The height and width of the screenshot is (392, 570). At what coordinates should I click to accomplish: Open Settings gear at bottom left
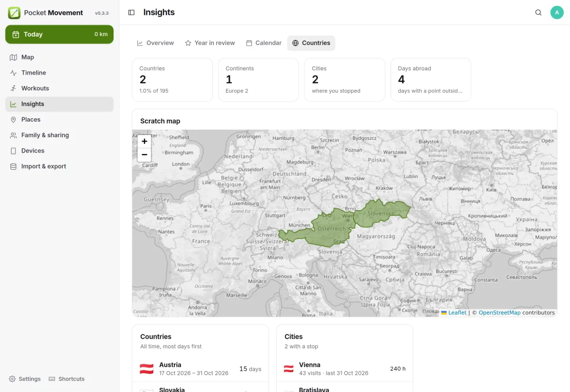(25, 379)
